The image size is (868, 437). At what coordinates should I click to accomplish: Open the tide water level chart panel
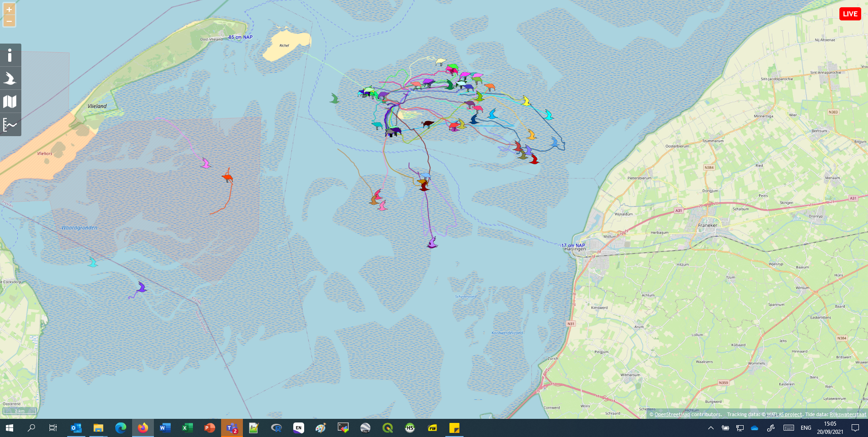[x=10, y=125]
